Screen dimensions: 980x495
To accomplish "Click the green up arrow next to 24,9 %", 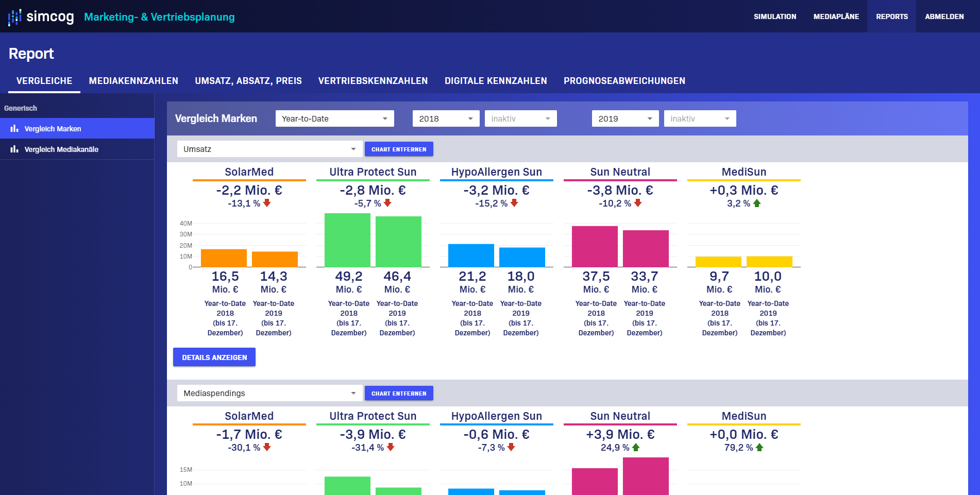I will 636,447.
